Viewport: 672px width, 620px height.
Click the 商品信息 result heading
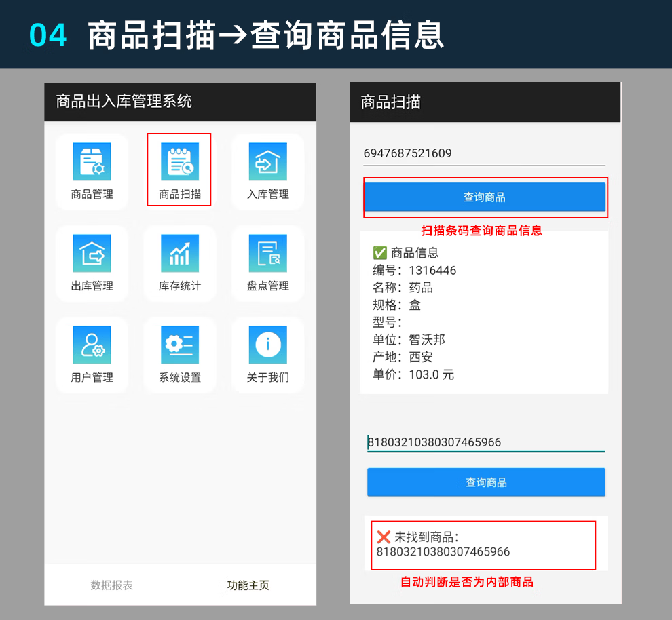406,252
